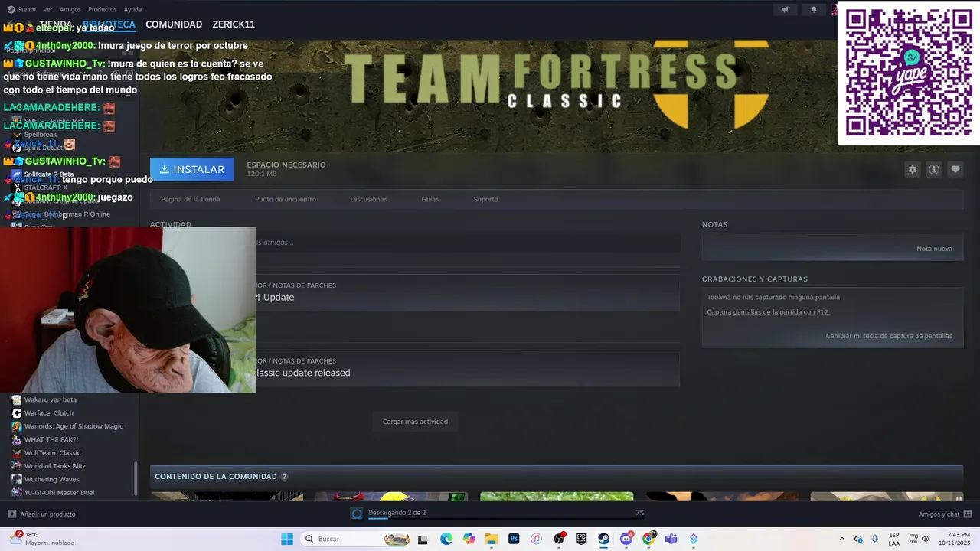This screenshot has width=980, height=551.
Task: Open Microsoft Edge from the taskbar
Action: coord(446,539)
